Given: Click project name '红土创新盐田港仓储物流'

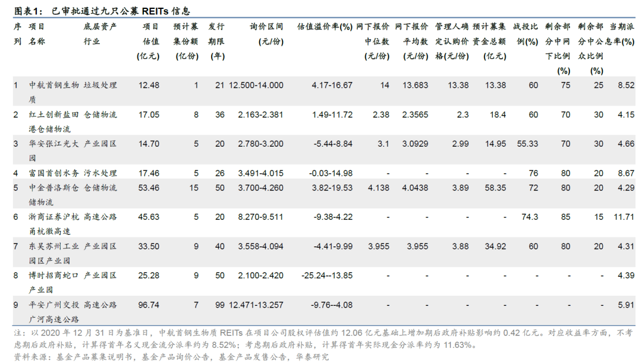Looking at the screenshot, I should coord(53,122).
